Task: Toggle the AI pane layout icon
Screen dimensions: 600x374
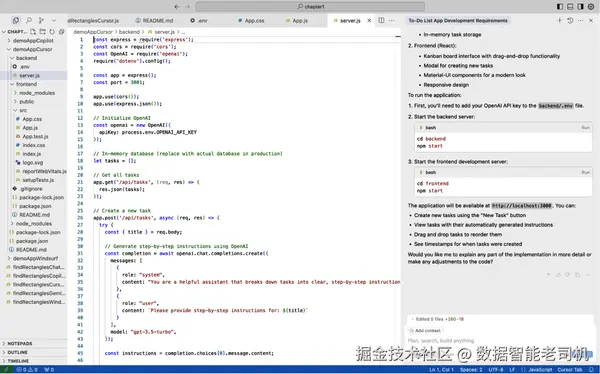Action: 580,7
